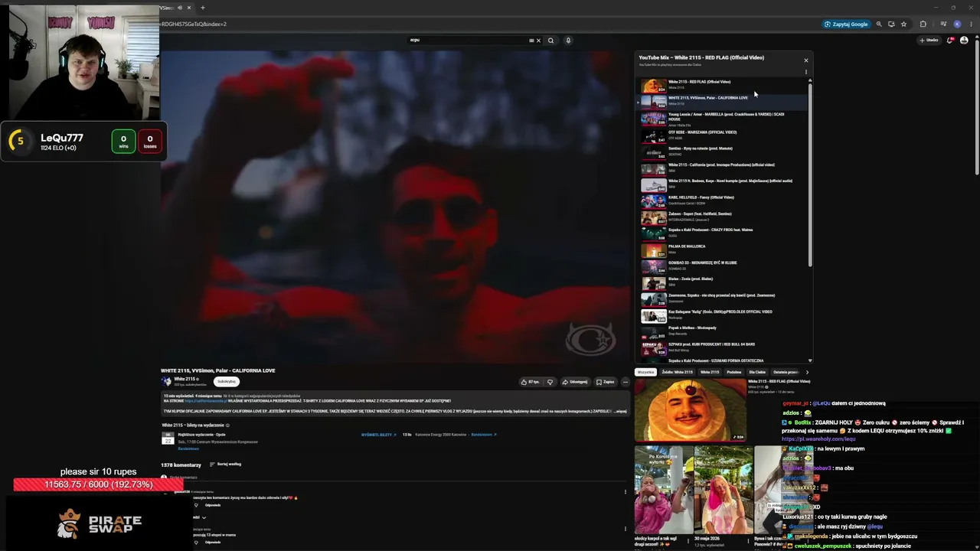Share the video via Udostępnij
The width and height of the screenshot is (980, 551).
pos(575,382)
